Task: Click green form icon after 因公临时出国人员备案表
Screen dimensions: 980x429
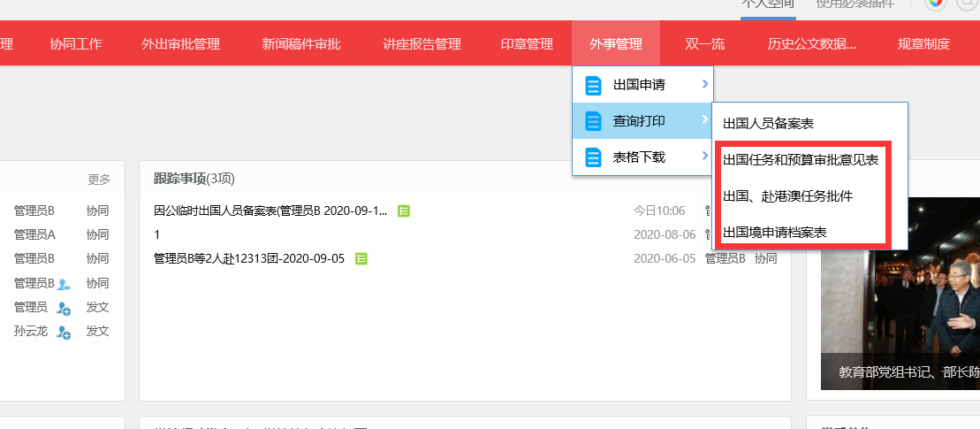Action: click(x=404, y=211)
